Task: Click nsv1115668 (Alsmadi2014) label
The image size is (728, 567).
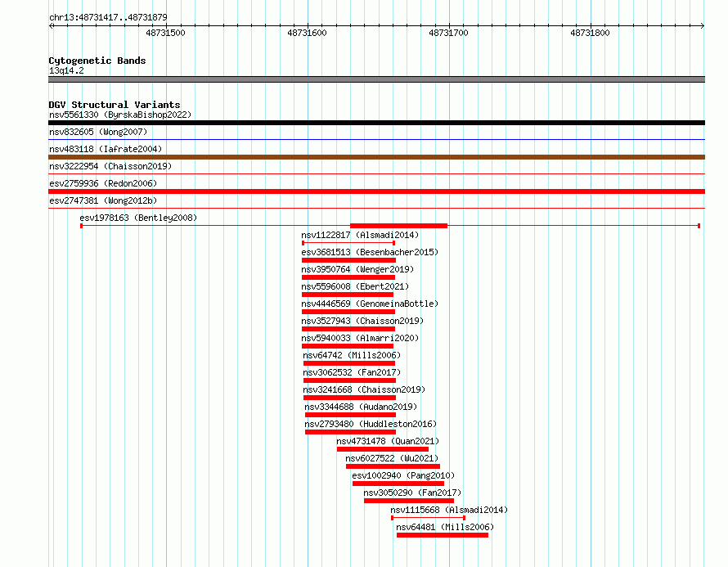Action: 449,510
